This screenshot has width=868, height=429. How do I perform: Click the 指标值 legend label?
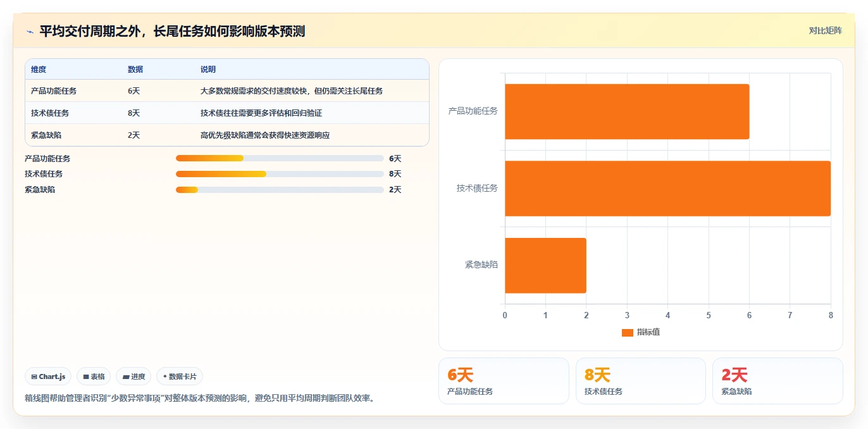648,332
